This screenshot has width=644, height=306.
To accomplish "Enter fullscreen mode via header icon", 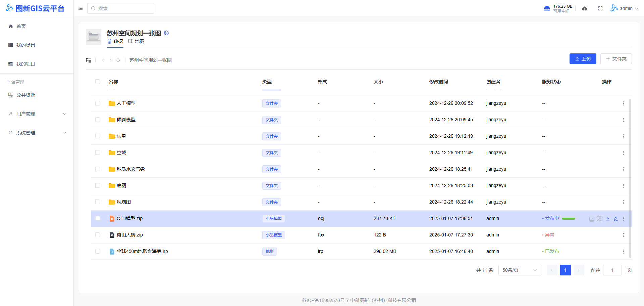I will [x=600, y=8].
